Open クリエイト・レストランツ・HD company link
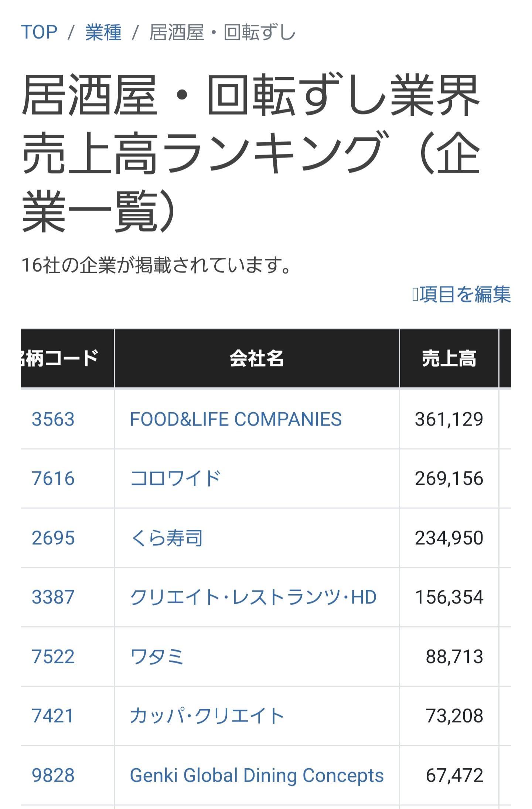The image size is (532, 809). 253,597
